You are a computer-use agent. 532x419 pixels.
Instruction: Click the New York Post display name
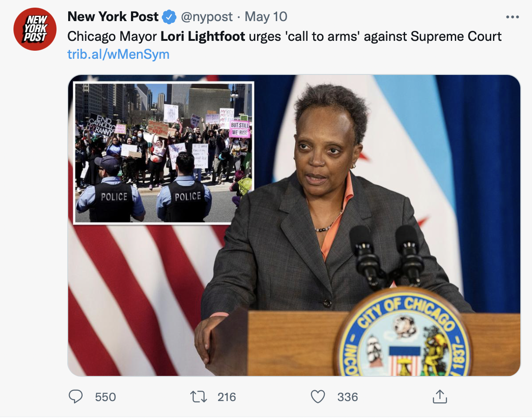113,17
